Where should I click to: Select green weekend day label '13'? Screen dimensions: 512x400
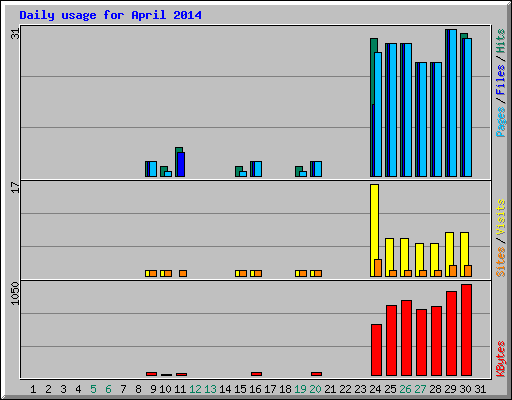210,389
